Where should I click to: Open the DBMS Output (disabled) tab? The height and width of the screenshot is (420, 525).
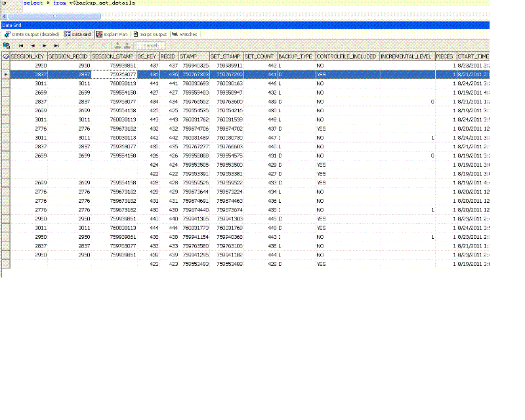tap(31, 34)
